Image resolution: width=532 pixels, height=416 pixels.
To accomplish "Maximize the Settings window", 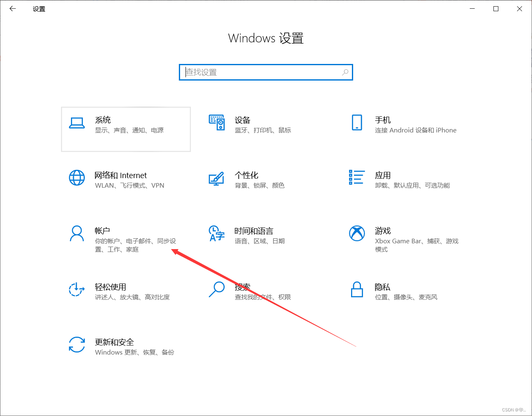I will pyautogui.click(x=496, y=9).
